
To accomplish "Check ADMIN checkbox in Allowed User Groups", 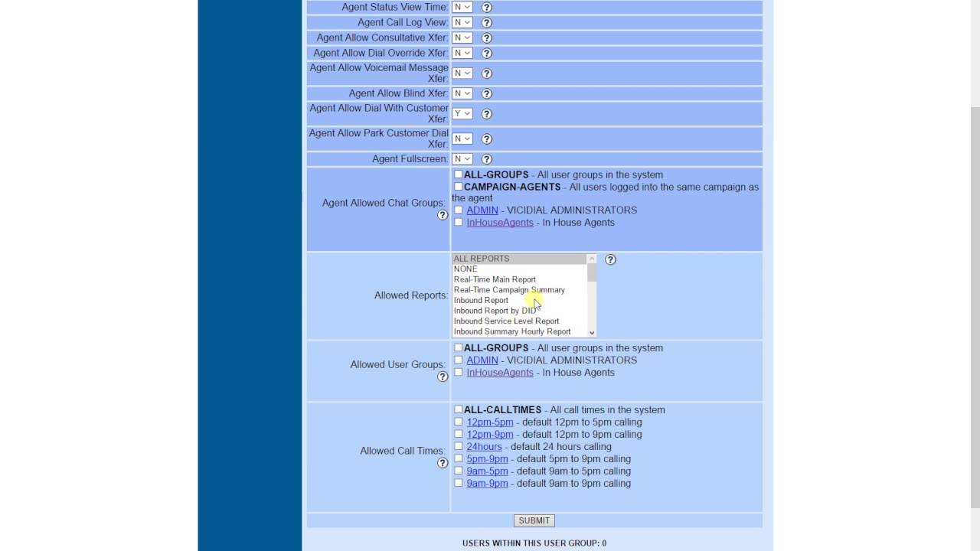I will pyautogui.click(x=459, y=360).
